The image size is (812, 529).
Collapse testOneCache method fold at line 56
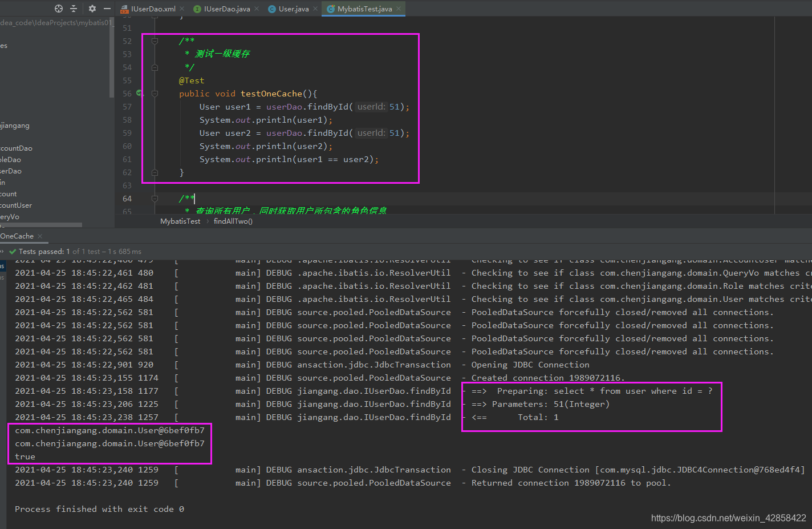(155, 94)
